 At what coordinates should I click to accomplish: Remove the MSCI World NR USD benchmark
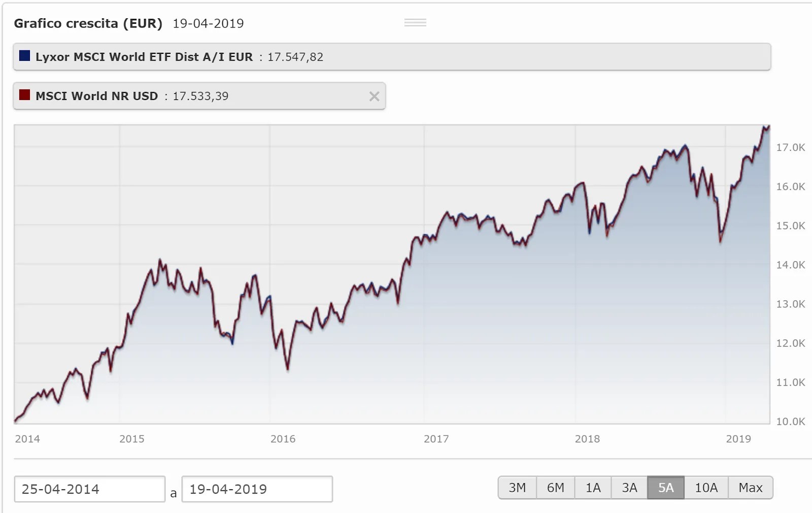click(374, 97)
